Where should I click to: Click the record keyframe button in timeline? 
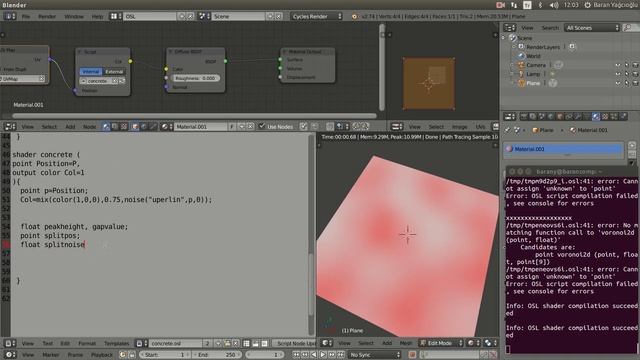coord(412,355)
